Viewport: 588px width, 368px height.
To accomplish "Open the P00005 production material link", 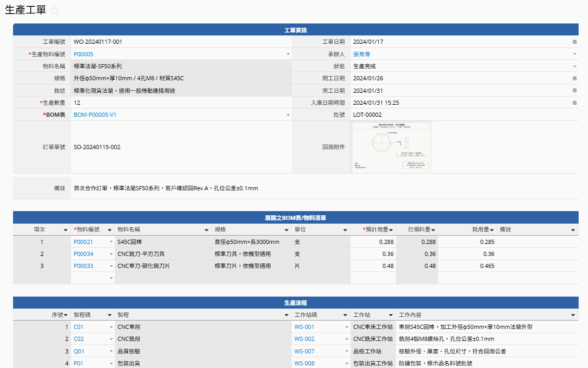I will [83, 54].
